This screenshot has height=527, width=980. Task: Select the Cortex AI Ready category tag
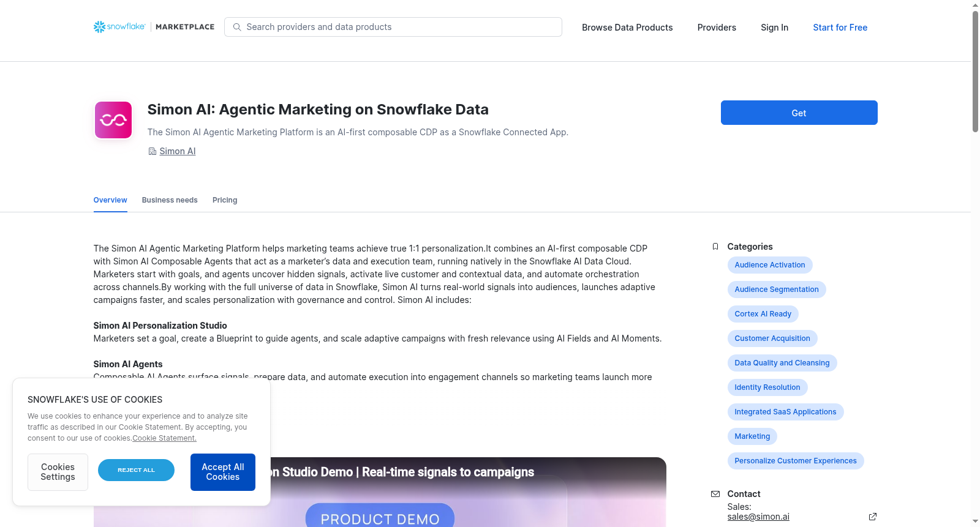763,314
